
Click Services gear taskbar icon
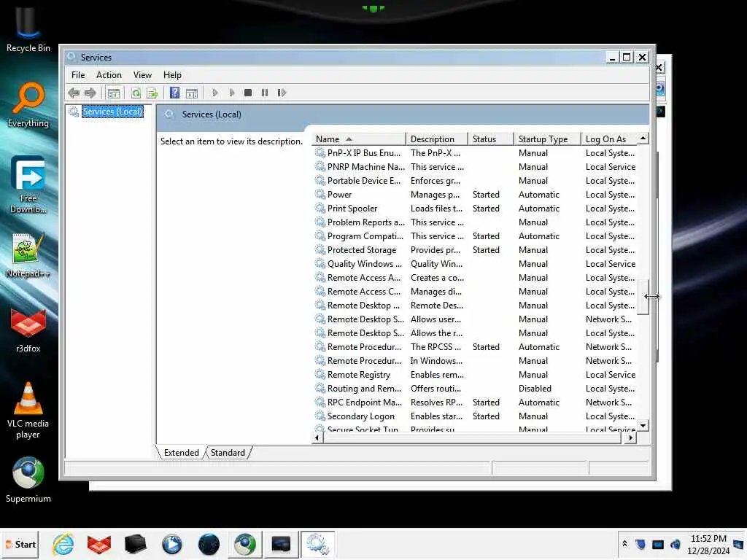pyautogui.click(x=318, y=544)
